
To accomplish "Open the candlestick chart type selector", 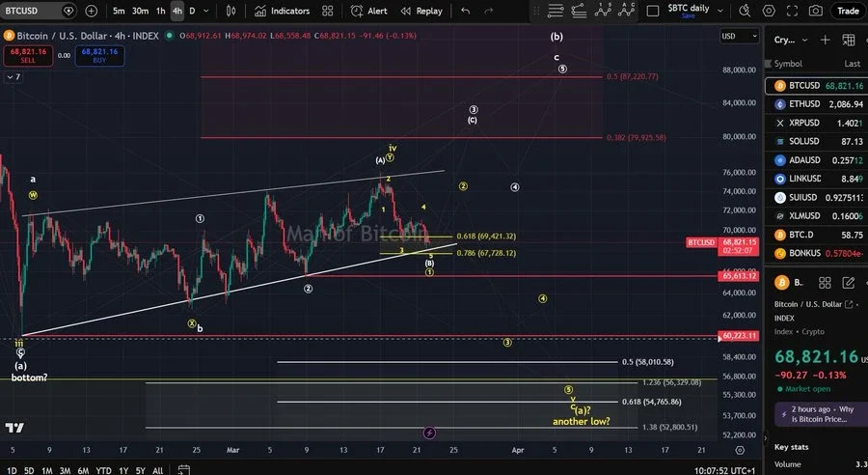I will (231, 11).
